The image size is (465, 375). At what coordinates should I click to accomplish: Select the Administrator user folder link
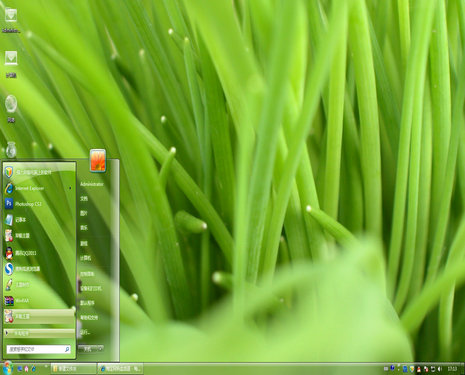pyautogui.click(x=92, y=184)
